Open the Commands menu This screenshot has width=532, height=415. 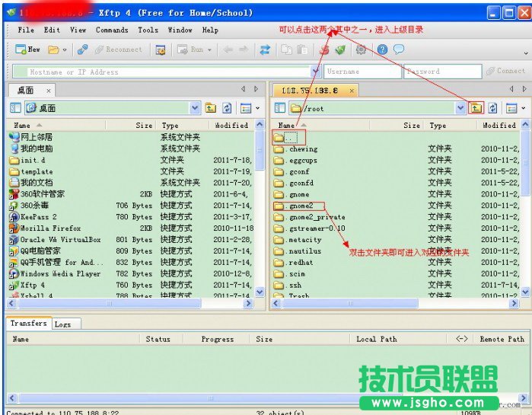112,30
